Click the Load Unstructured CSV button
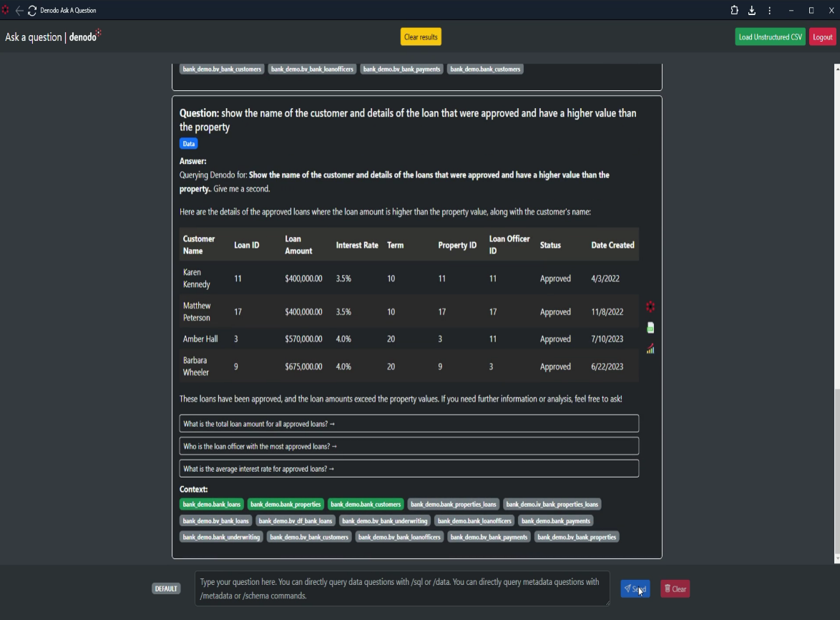This screenshot has width=840, height=620. tap(770, 37)
